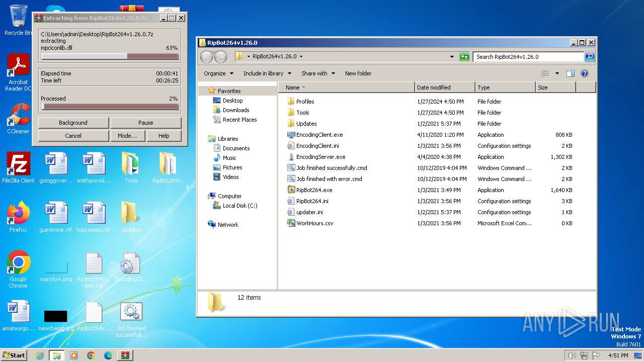Image resolution: width=644 pixels, height=362 pixels.
Task: Select topcareers.rtf desktop file
Action: coord(94,217)
